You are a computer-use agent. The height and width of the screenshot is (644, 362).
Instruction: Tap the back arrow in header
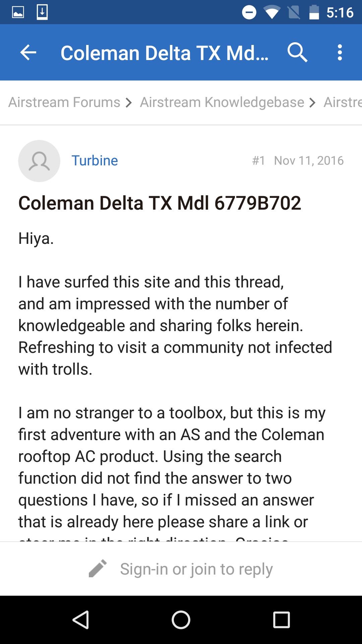coord(28,53)
